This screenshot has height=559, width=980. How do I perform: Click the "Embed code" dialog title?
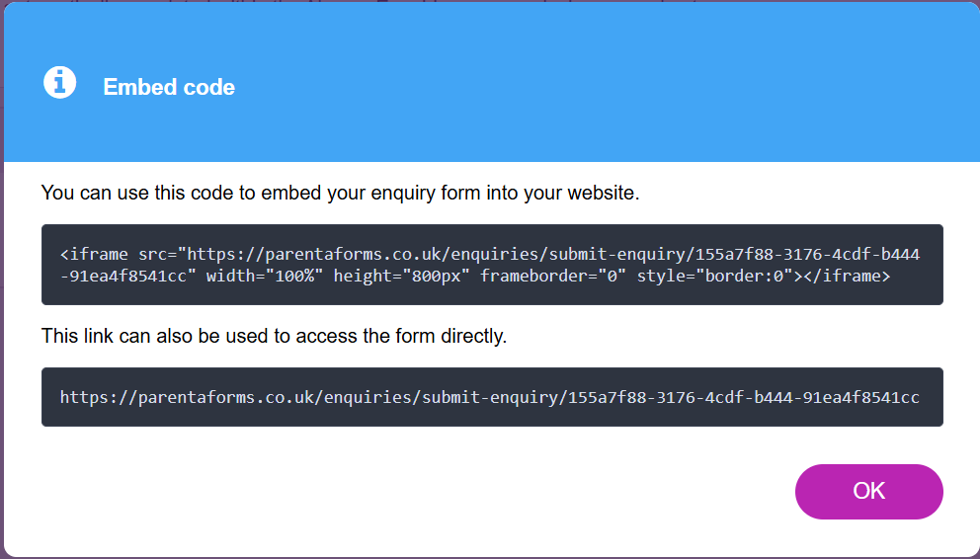[169, 87]
